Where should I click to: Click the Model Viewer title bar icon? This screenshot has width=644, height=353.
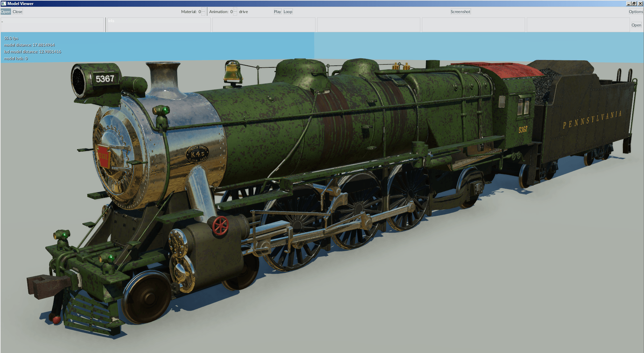(4, 3)
